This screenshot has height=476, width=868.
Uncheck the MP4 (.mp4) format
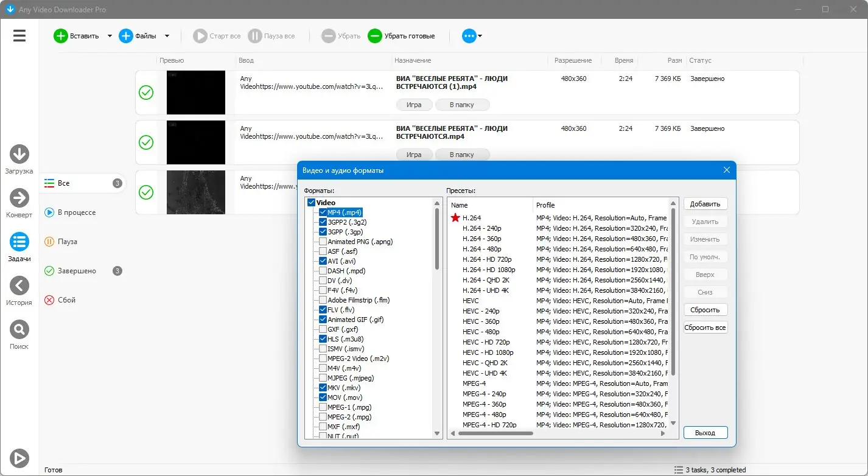pos(323,212)
